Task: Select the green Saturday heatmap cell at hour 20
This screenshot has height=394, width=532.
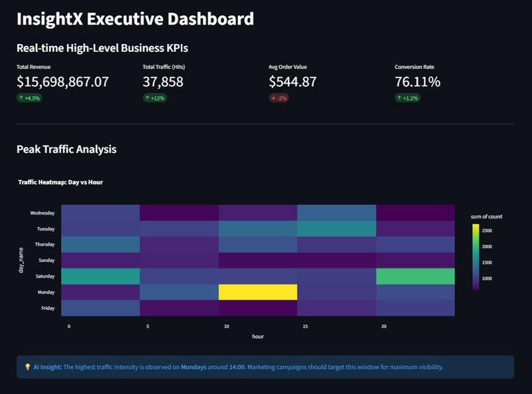Action: (415, 276)
